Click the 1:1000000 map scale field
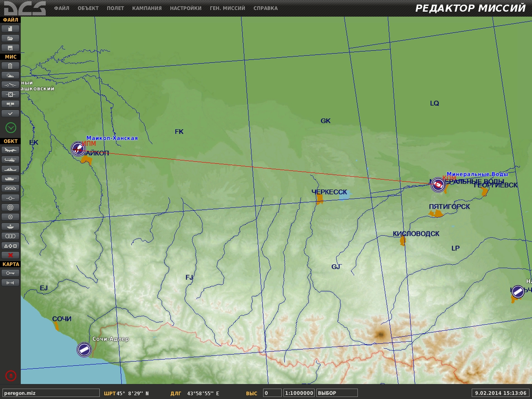Screen dimensions: 532x399 coord(299,393)
